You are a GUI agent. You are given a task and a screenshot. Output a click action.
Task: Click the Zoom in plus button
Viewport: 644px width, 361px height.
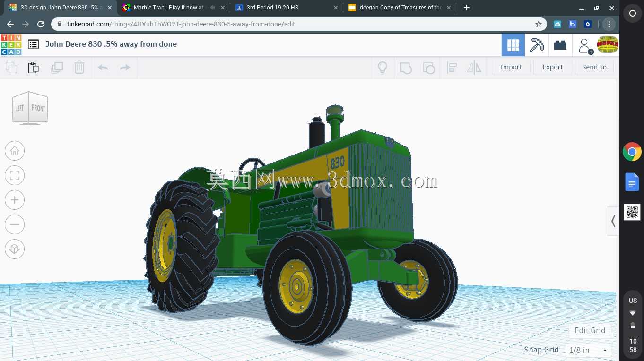[15, 200]
